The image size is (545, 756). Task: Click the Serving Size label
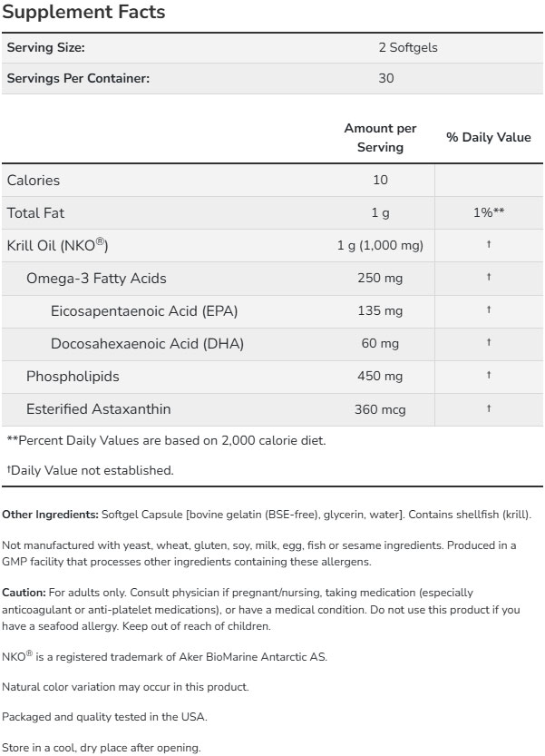tap(46, 47)
